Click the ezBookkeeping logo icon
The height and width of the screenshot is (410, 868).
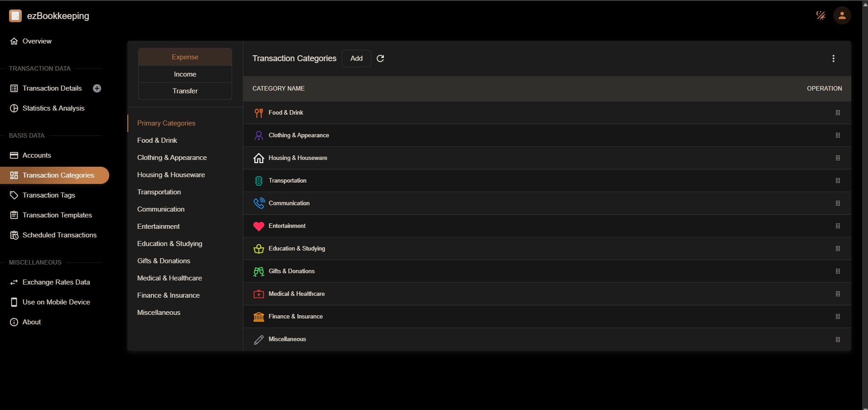[x=15, y=16]
